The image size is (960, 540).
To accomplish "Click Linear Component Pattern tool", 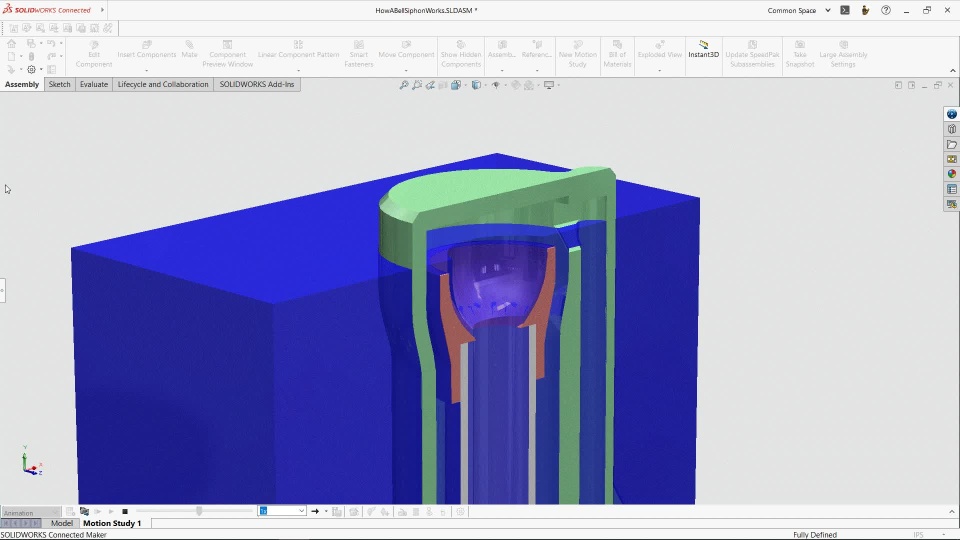I will click(x=298, y=49).
